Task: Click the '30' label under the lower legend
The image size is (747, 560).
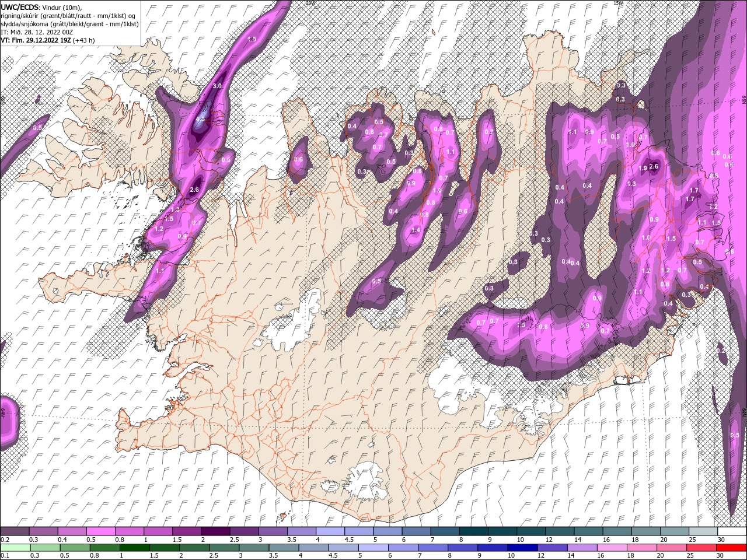Action: [720, 555]
